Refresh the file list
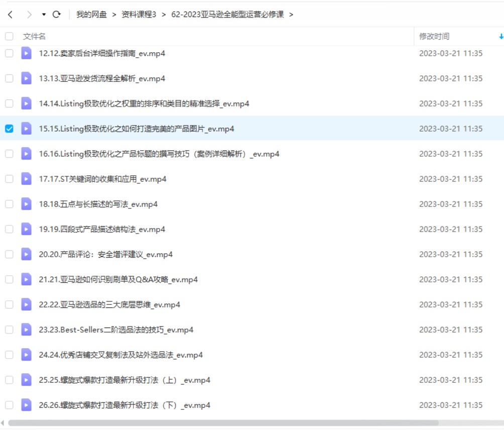Image resolution: width=504 pixels, height=435 pixels. (57, 15)
